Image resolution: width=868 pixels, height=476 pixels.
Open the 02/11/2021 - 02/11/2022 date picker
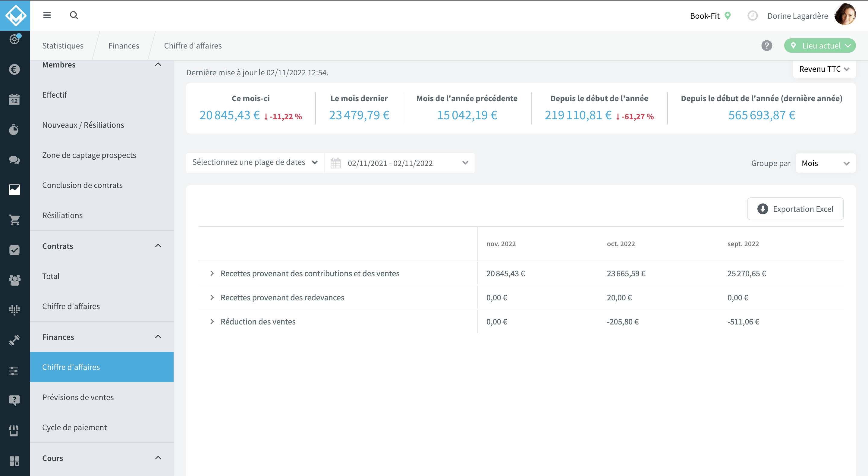pyautogui.click(x=399, y=163)
